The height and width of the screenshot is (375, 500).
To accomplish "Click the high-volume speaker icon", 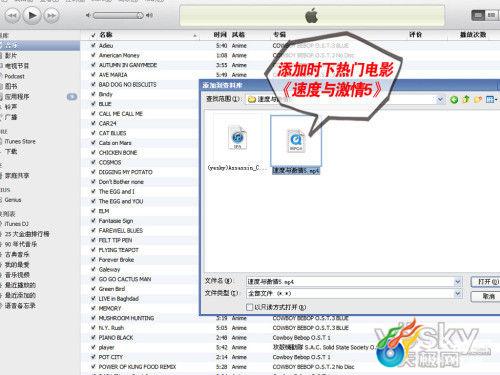I will 149,15.
